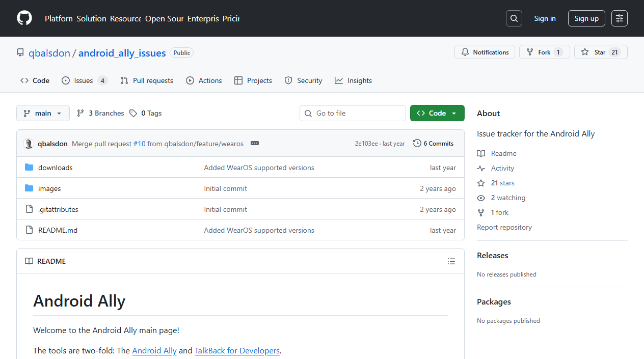Click the README.md file icon
The width and height of the screenshot is (644, 359).
[29, 230]
